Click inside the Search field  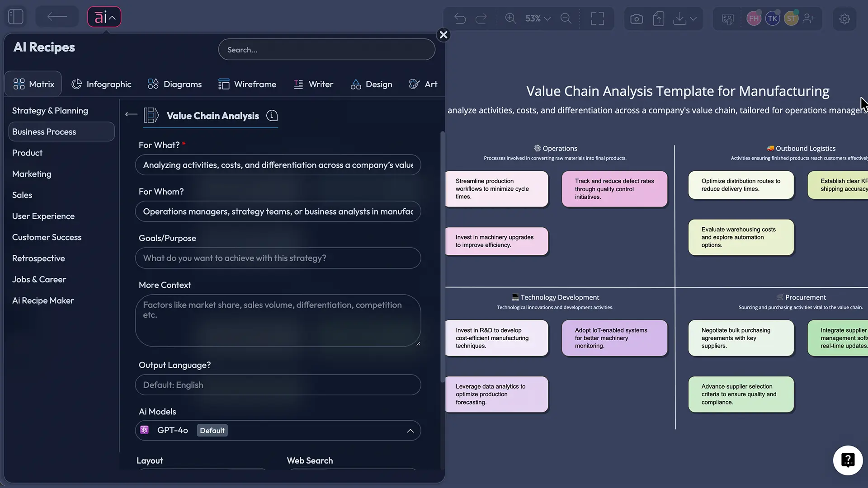[326, 49]
